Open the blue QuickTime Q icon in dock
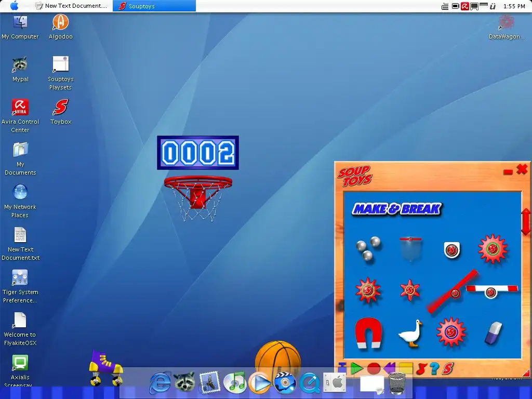Image resolution: width=532 pixels, height=399 pixels. [310, 383]
